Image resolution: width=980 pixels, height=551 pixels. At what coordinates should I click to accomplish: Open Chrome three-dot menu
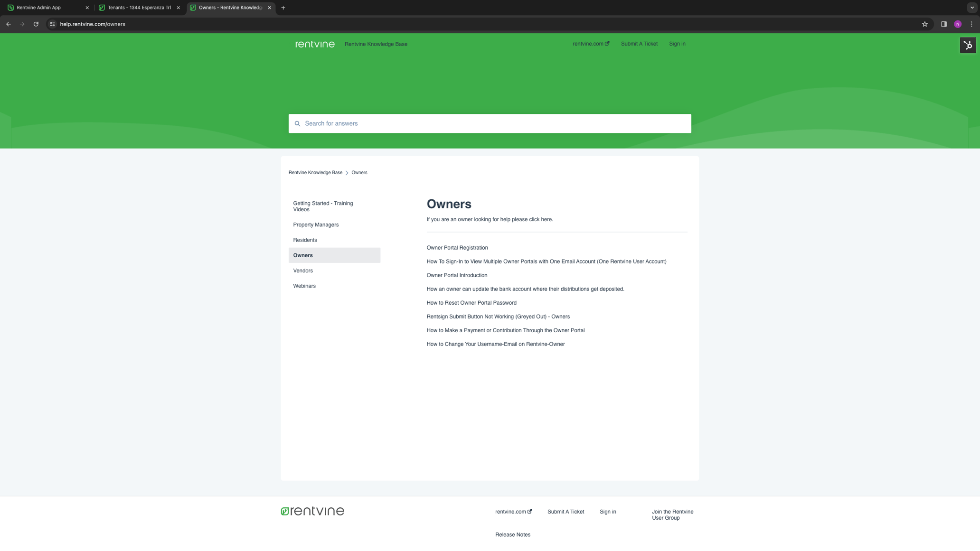click(971, 24)
